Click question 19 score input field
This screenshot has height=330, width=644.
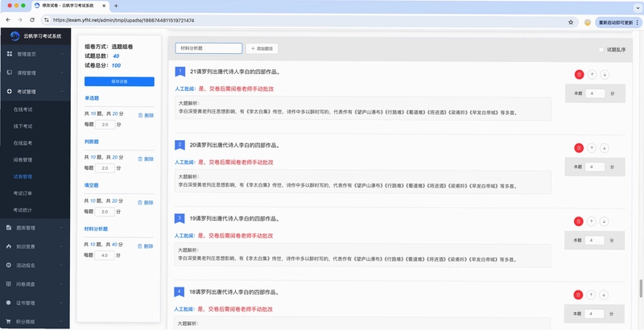(x=594, y=241)
